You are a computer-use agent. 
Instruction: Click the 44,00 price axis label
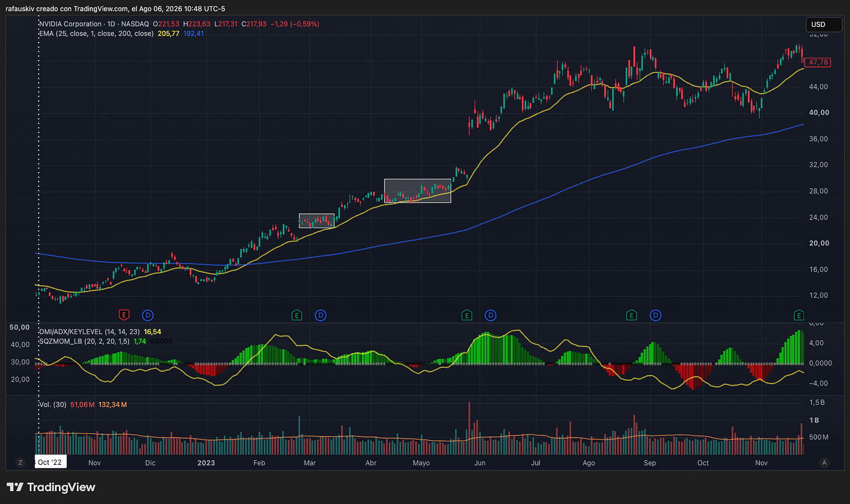pyautogui.click(x=817, y=86)
